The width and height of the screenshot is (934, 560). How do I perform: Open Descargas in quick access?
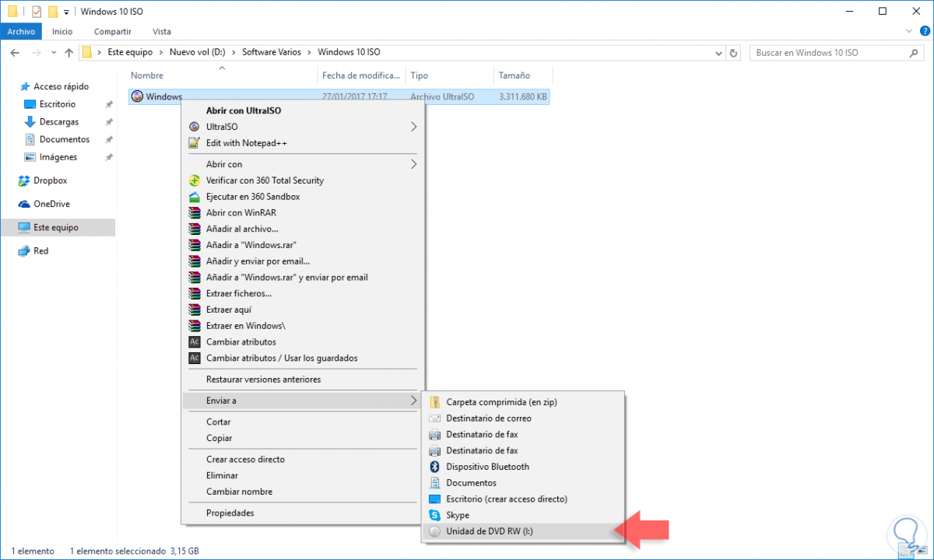click(59, 122)
